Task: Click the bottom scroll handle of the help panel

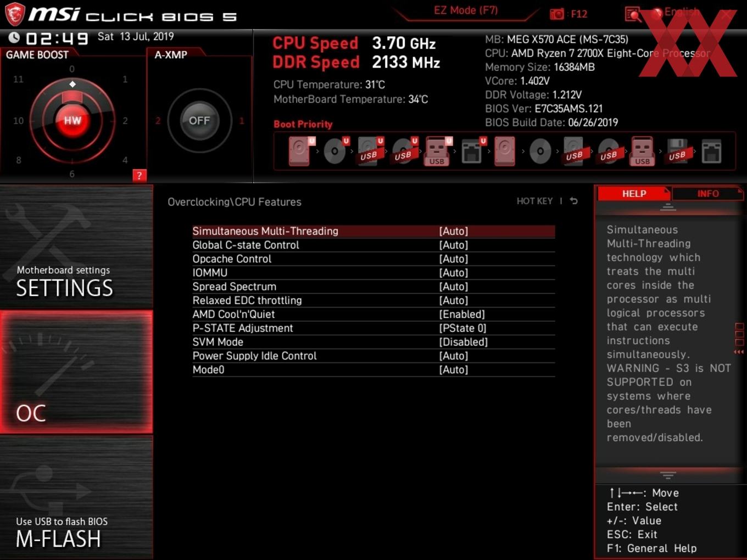Action: 668,475
